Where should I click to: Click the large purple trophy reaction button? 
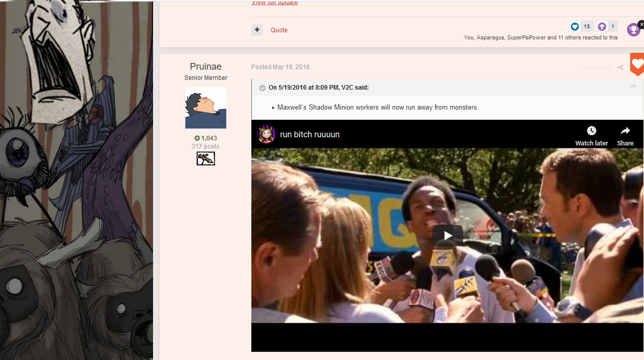click(633, 30)
